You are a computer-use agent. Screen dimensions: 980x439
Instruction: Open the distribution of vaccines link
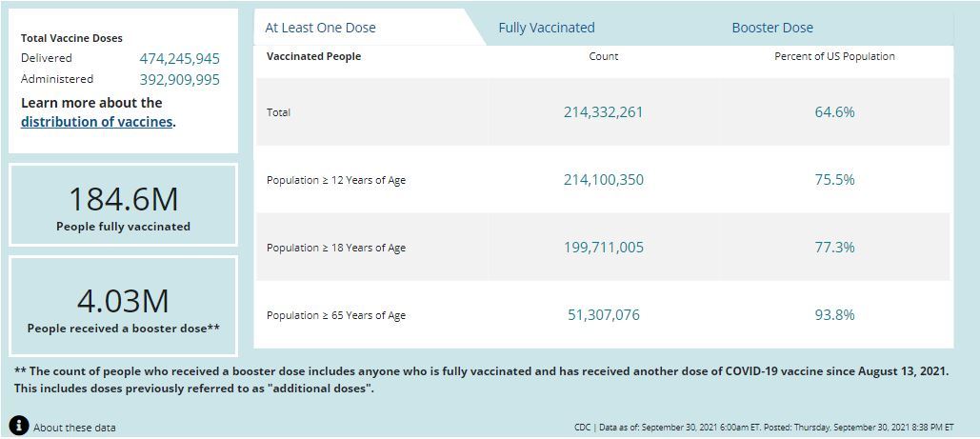click(x=96, y=122)
